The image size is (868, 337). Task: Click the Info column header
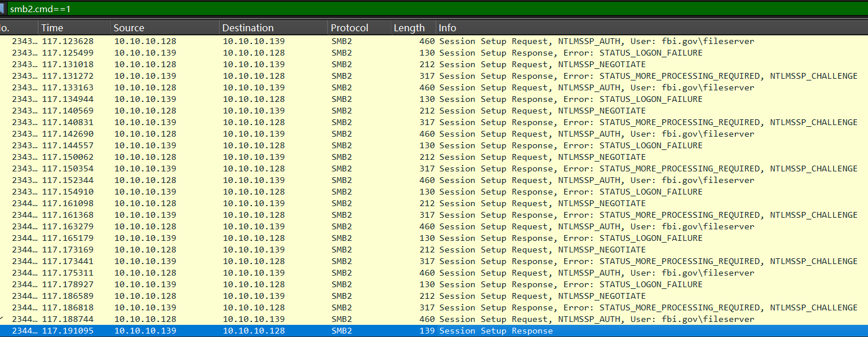448,28
